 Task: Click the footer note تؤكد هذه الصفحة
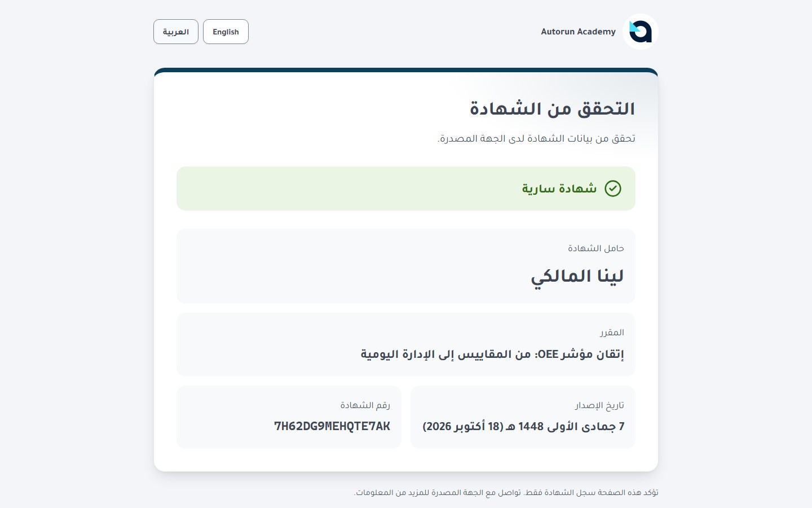point(506,493)
